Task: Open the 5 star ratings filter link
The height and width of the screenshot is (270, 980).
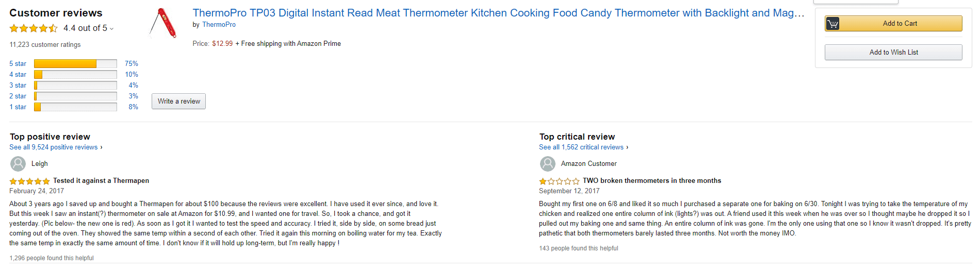Action: (x=18, y=64)
